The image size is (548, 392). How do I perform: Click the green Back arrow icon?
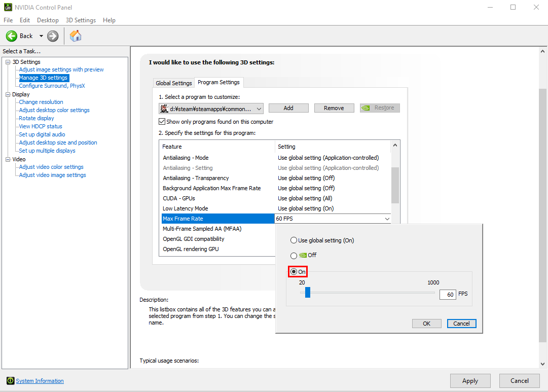[x=12, y=36]
